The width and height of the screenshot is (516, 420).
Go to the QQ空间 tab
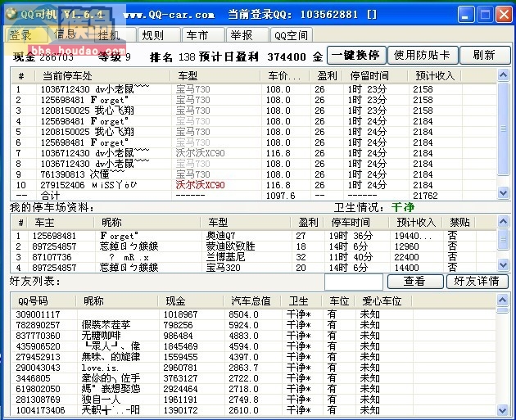(292, 35)
